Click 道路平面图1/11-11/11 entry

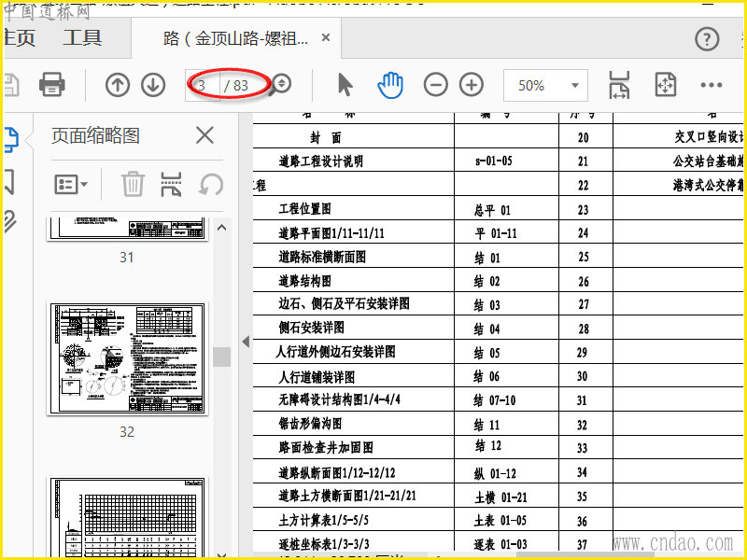point(331,233)
